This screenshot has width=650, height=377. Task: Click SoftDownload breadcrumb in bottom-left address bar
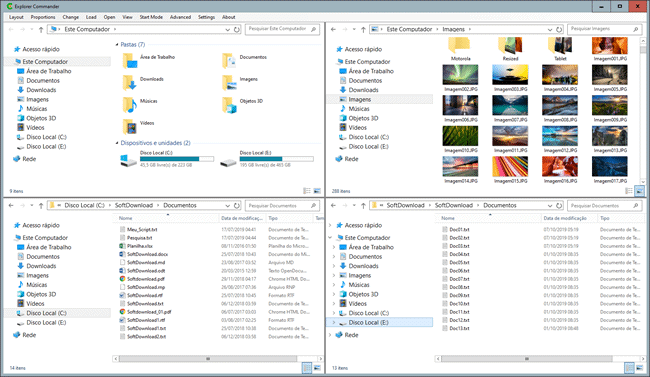tap(133, 205)
